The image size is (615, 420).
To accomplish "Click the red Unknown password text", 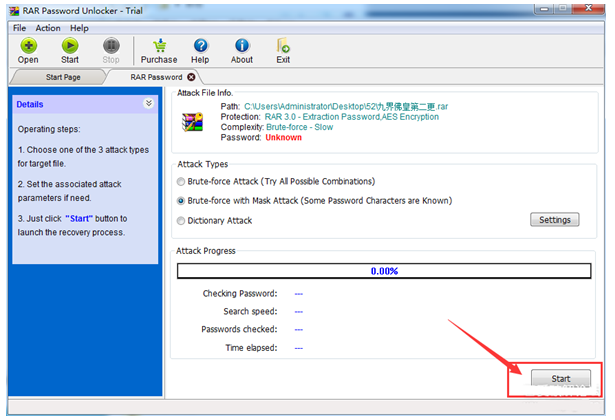I will (284, 138).
